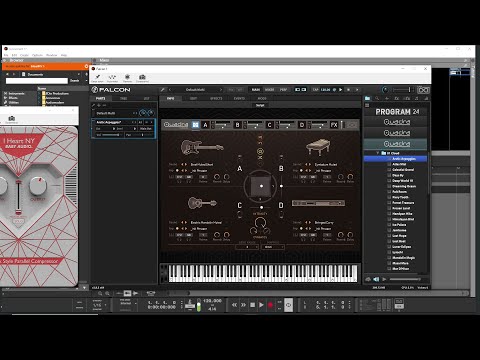
Task: Click the fast forward button in transport bar
Action: tap(243, 305)
